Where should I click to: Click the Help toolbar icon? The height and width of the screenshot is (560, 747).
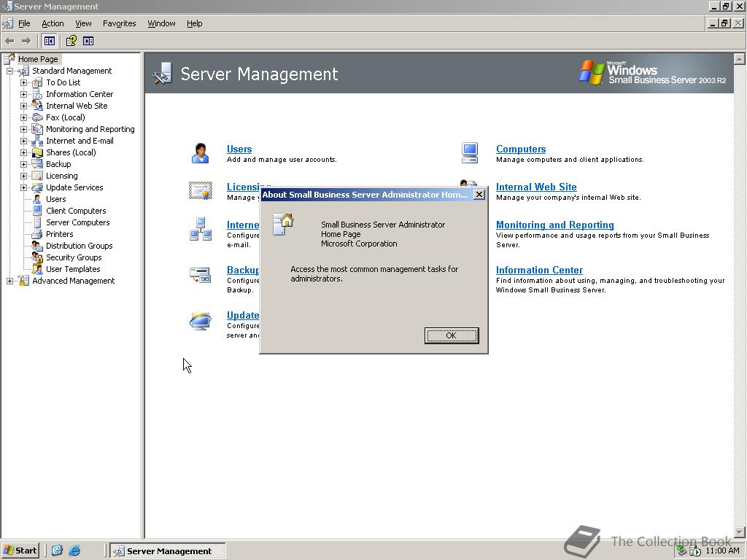click(71, 41)
